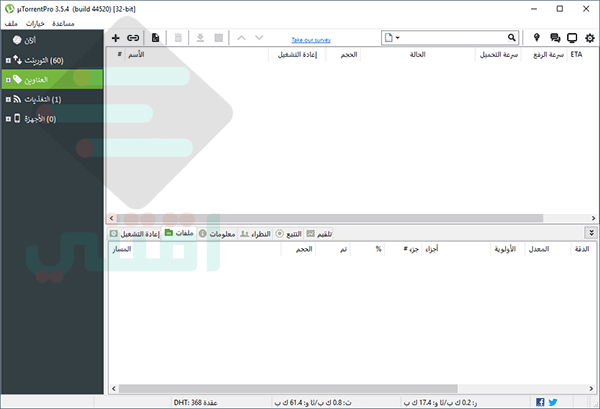This screenshot has width=600, height=409.
Task: Collapse detail pane with double chevron
Action: point(591,233)
